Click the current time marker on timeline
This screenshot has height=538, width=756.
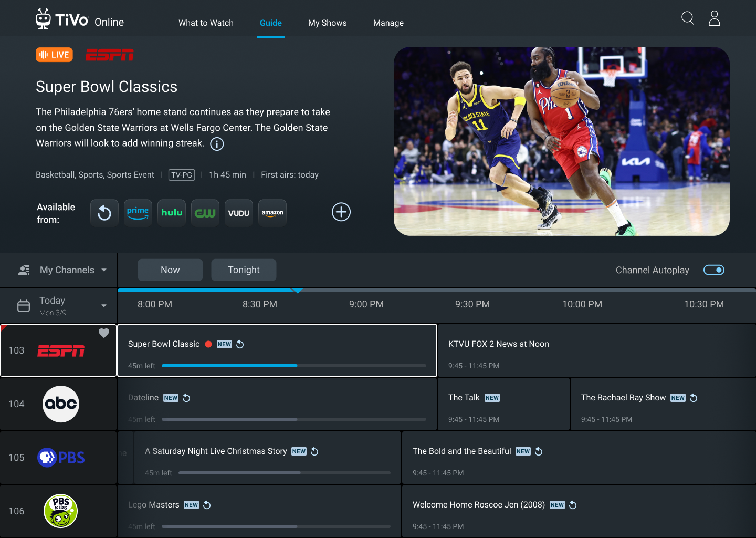click(297, 290)
